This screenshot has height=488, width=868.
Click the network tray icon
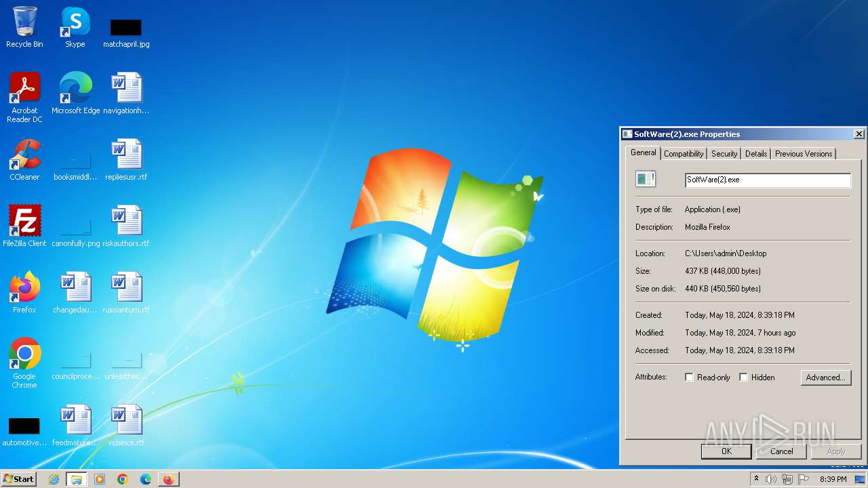point(787,479)
